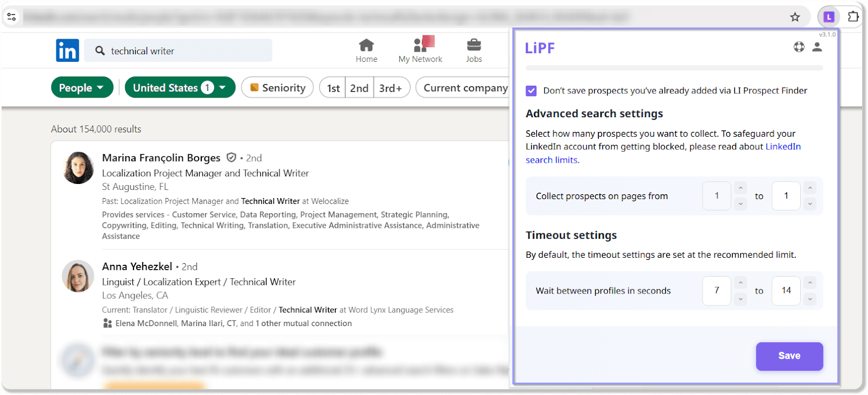The height and width of the screenshot is (395, 868).
Task: Toggle the 1st connection filter
Action: click(333, 88)
